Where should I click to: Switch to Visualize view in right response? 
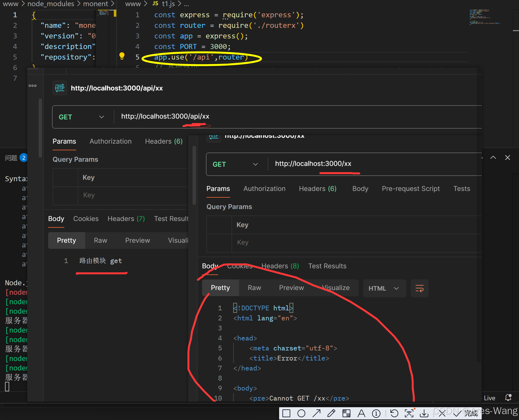point(336,288)
